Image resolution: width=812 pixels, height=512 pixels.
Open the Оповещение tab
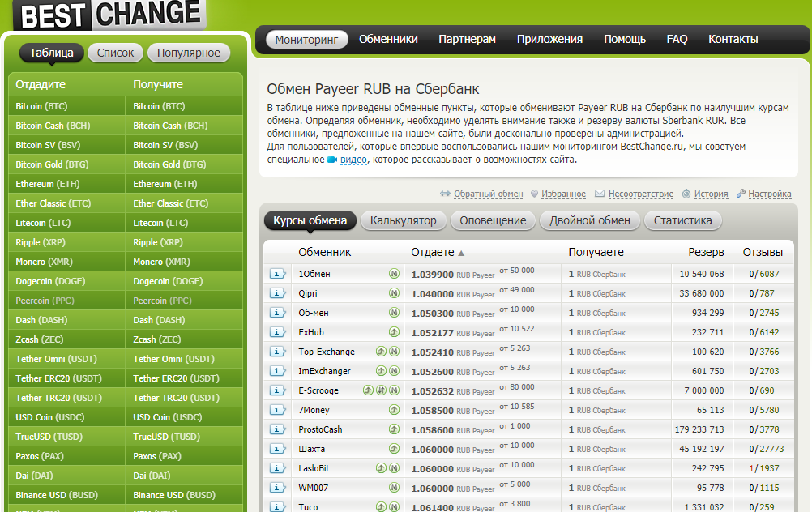tap(493, 220)
